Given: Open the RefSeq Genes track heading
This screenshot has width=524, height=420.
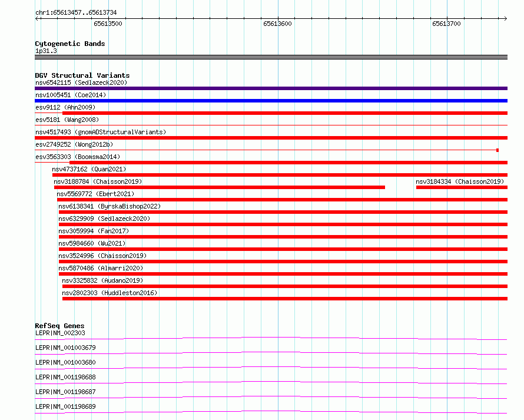Looking at the screenshot, I should point(59,326).
